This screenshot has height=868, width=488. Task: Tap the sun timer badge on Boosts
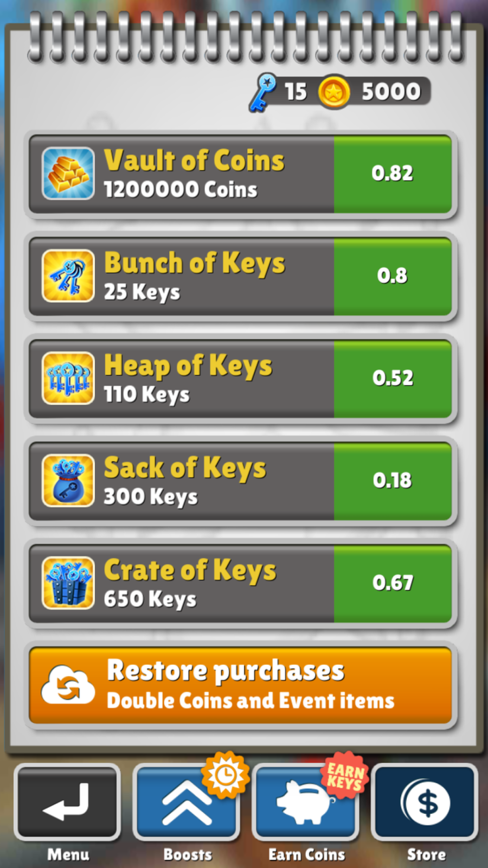click(x=226, y=775)
